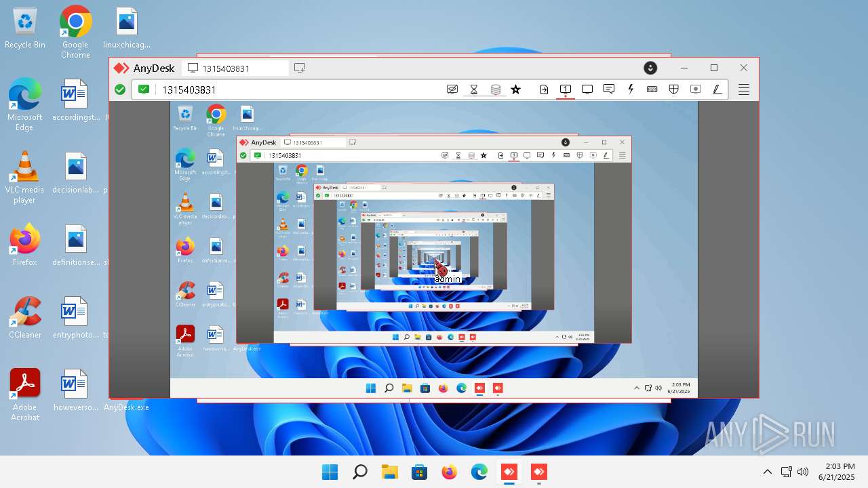Select howeverso... Word document on local desktop

(76, 390)
